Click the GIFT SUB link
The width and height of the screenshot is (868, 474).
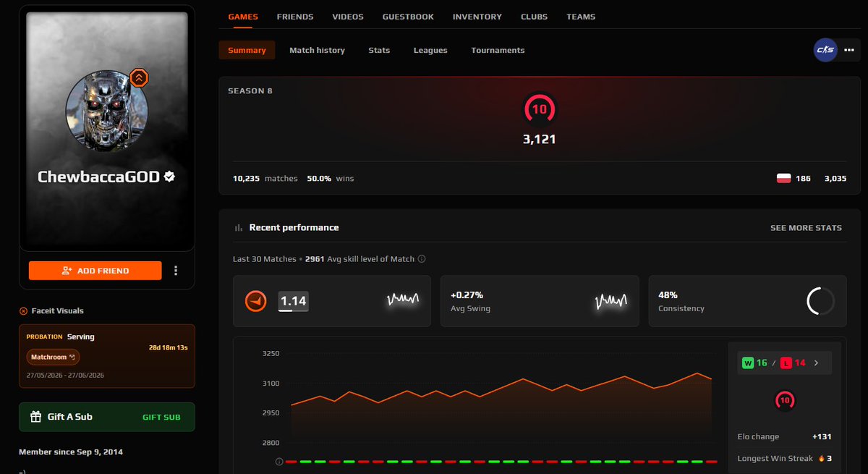coord(161,417)
